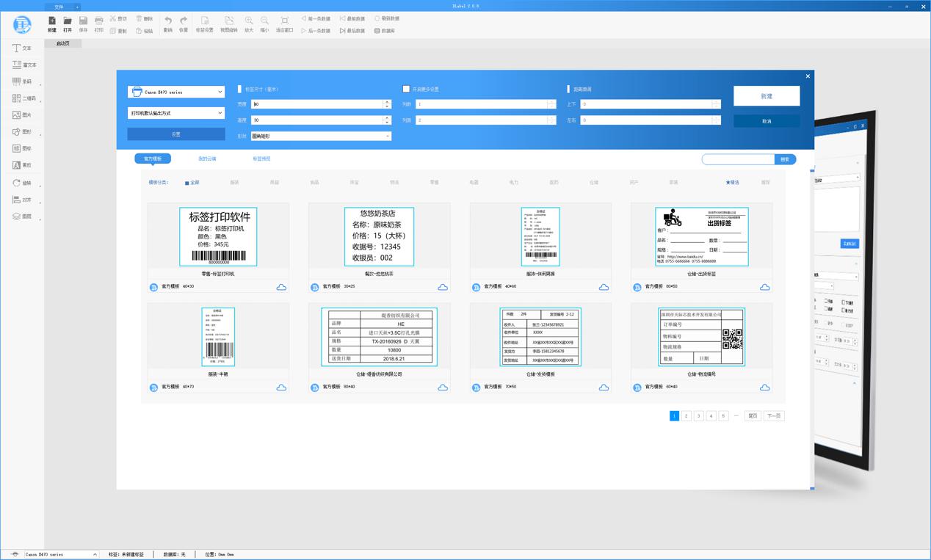Show the ★精选 (featured) templates
Screen dimensions: 931x560
click(x=732, y=183)
